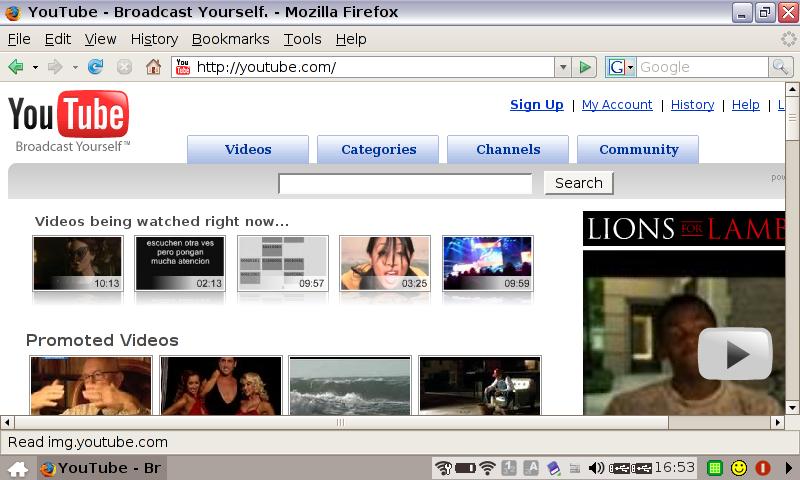Click the vertical scrollbar down arrow

point(792,407)
